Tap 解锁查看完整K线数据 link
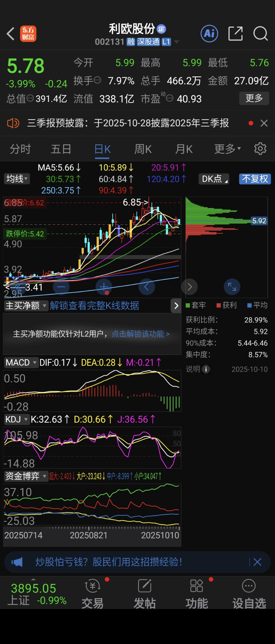 94,306
